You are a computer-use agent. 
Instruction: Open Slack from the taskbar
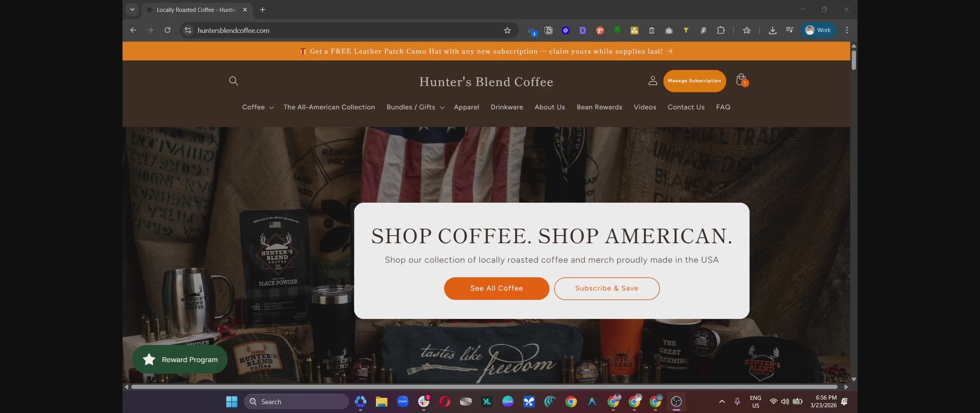[x=424, y=402]
